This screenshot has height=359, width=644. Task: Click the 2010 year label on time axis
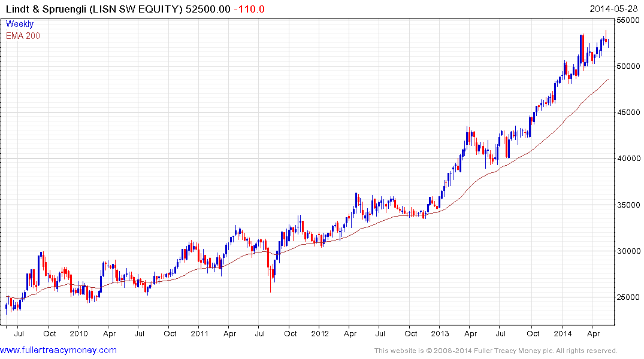[x=79, y=333]
